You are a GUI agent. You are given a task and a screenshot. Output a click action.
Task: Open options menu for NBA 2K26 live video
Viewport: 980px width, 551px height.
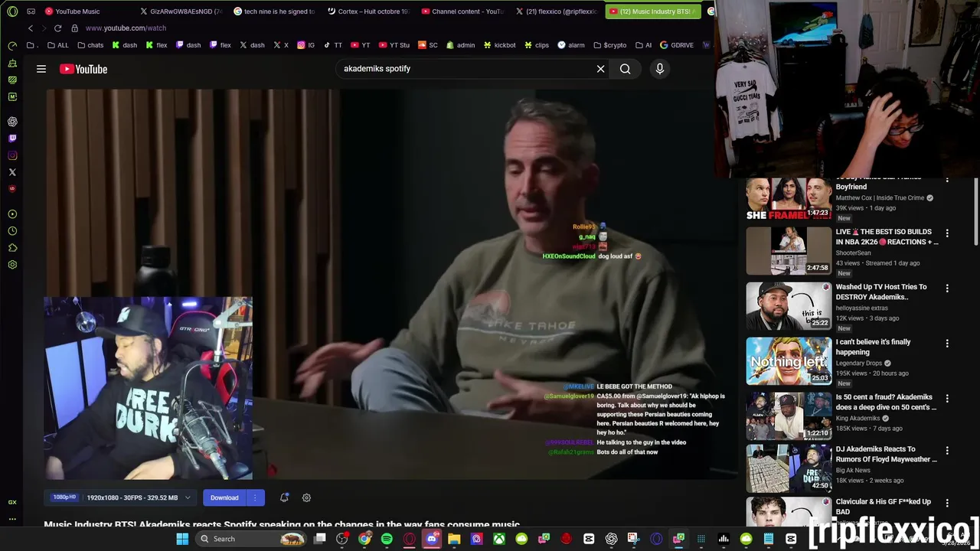pos(947,233)
